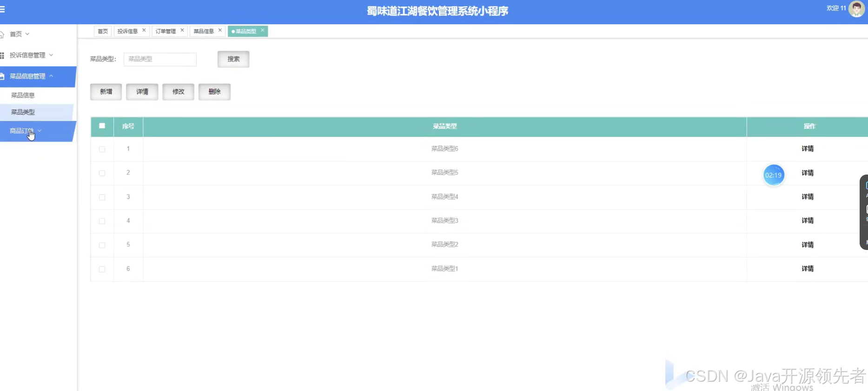Screen dimensions: 868x391
Task: Check the checkbox for row 5
Action: point(102,245)
